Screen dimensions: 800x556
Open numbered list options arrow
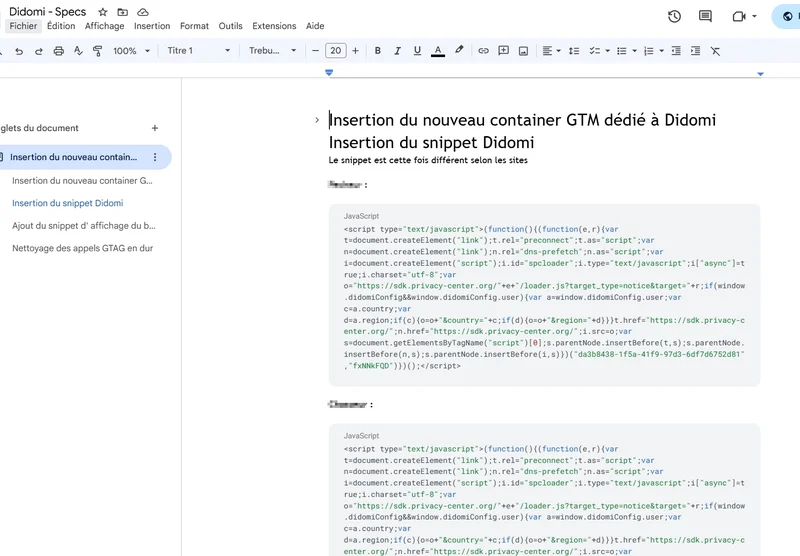[x=661, y=51]
